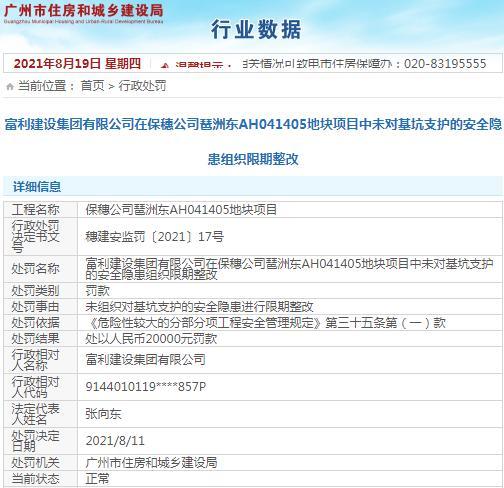Click the 处罚名称 label cell
The height and width of the screenshot is (488, 504).
tap(40, 269)
